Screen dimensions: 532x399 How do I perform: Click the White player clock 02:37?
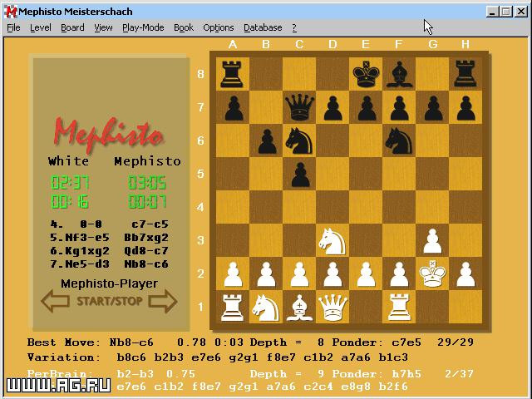[70, 183]
